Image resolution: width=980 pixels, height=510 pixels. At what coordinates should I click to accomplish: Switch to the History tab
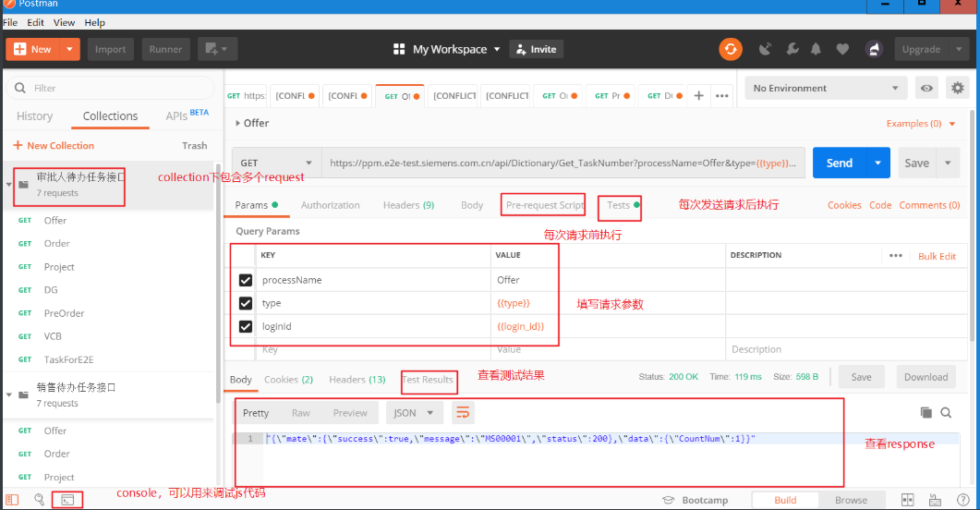(34, 115)
